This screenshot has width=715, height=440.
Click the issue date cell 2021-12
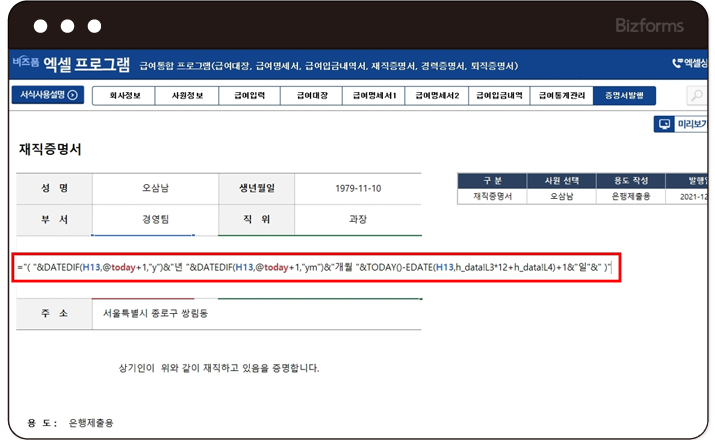[x=687, y=197]
